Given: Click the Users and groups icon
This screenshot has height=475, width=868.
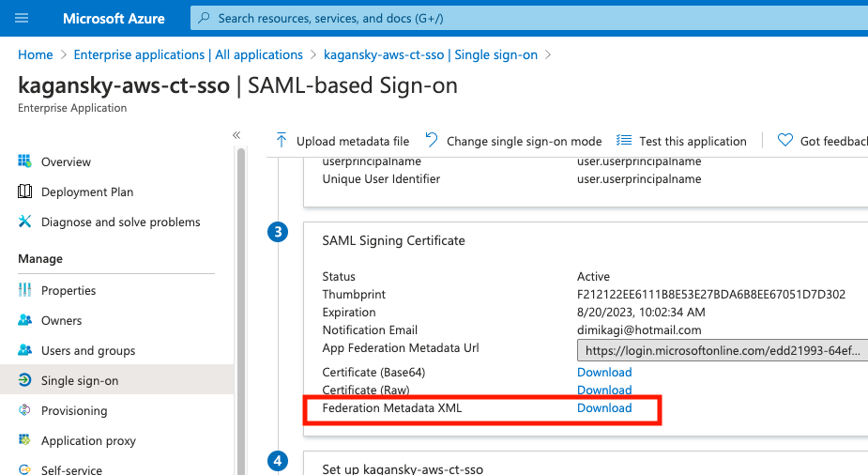Looking at the screenshot, I should (x=24, y=350).
